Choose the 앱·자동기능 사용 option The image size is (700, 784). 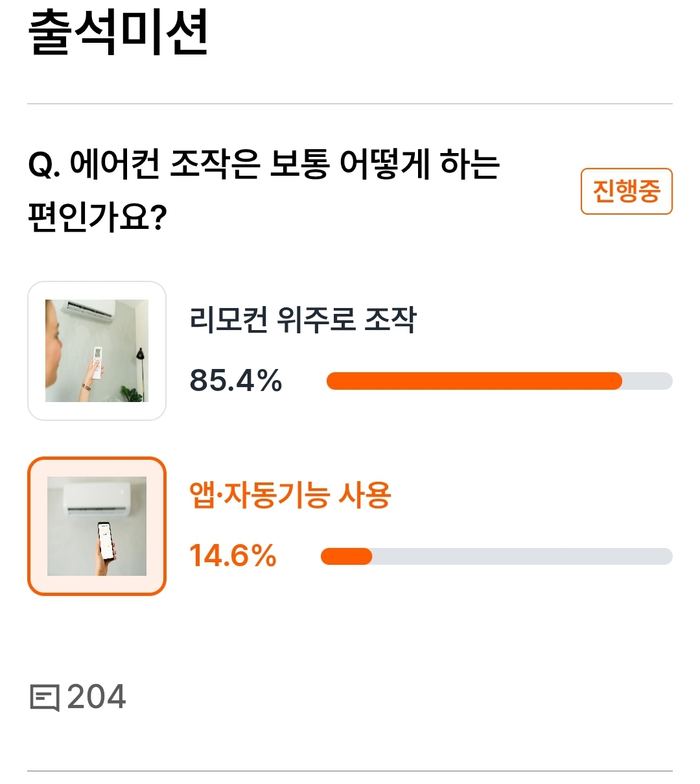(x=290, y=495)
